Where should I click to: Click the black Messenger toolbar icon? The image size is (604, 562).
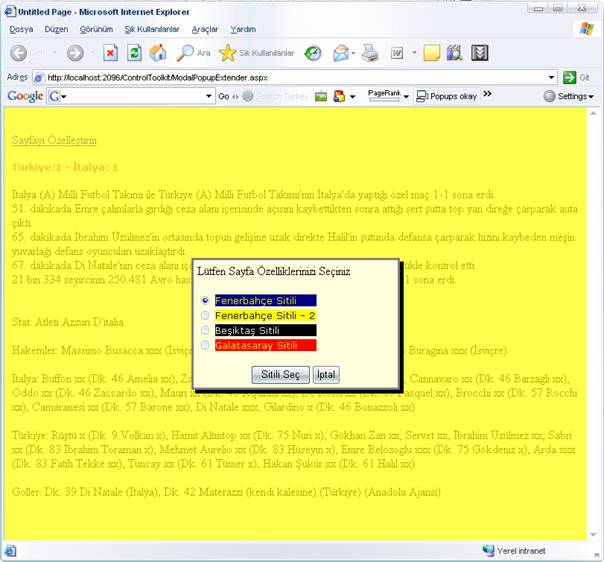480,53
